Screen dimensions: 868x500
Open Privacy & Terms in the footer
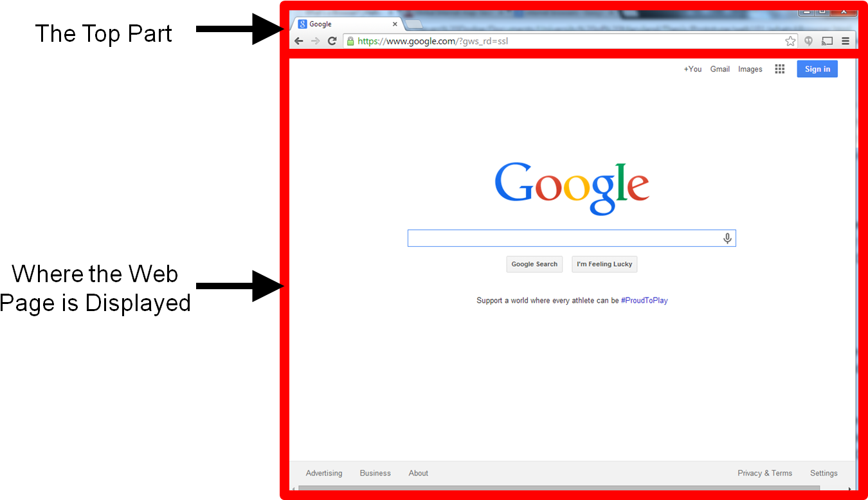(764, 473)
